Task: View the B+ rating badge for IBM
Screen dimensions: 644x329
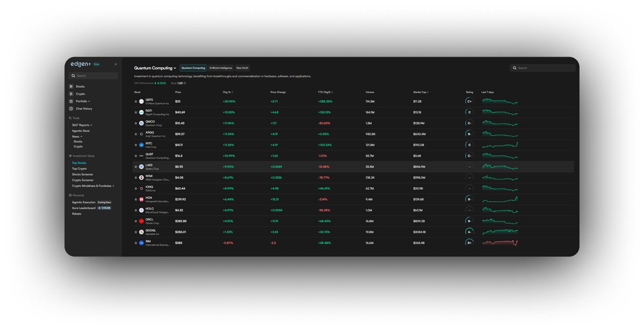Action: tap(469, 242)
